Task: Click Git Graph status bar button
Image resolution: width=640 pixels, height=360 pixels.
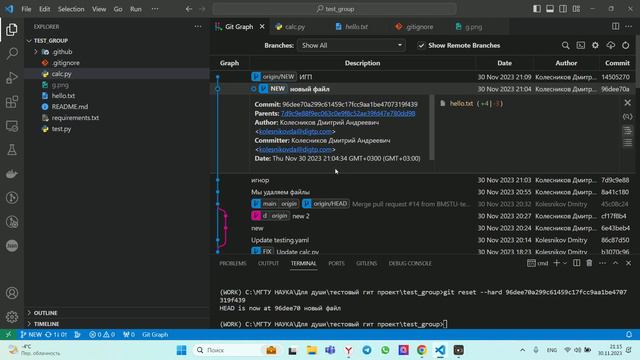Action: 155,335
